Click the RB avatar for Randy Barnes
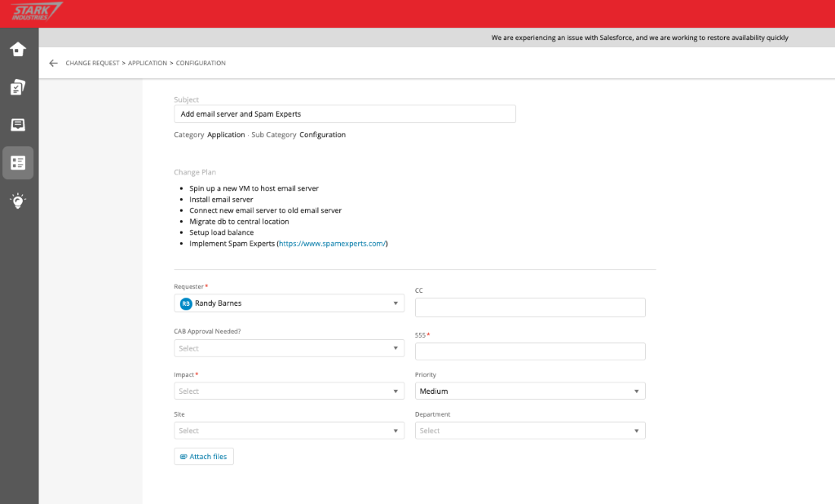835x504 pixels. [x=186, y=303]
